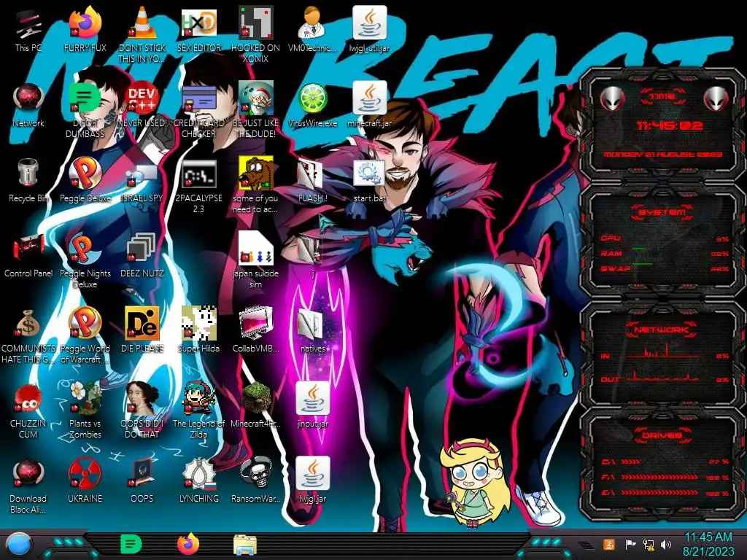Viewport: 747px width, 560px height.
Task: Launch Plants vs Zombies
Action: coord(85,399)
